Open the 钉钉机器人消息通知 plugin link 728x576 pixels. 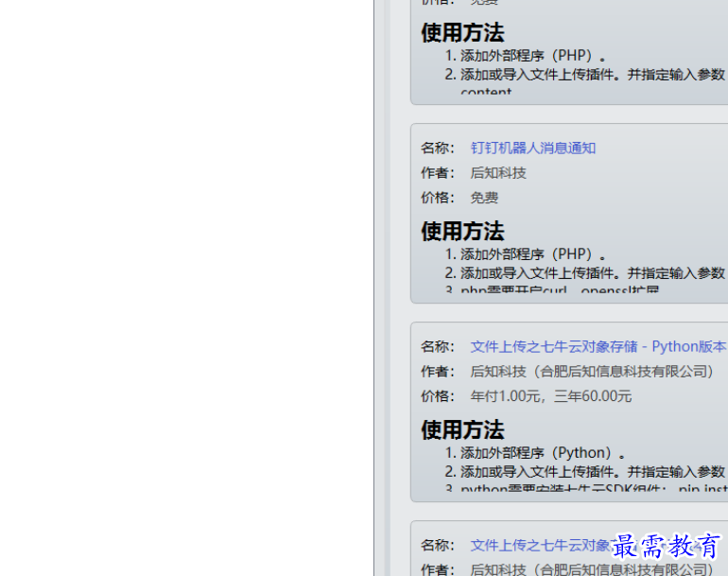coord(533,148)
